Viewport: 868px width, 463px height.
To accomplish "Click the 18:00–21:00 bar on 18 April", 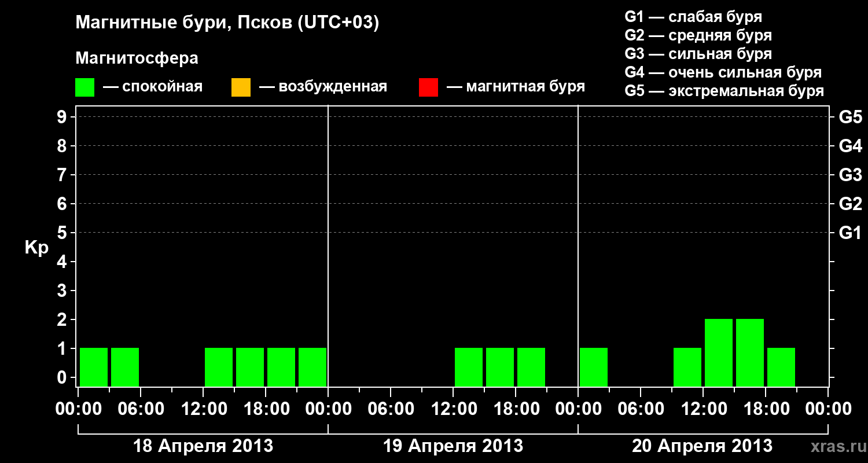I will pos(281,367).
